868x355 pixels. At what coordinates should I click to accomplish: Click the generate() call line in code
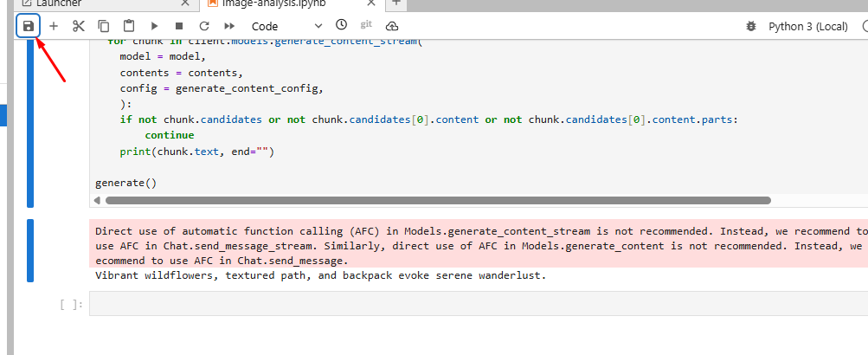(125, 182)
